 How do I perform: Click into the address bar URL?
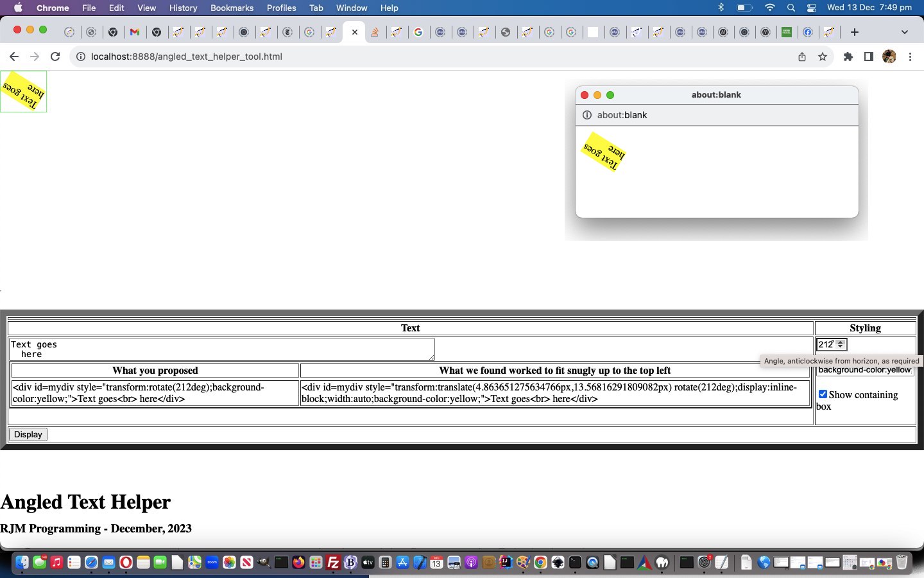tap(186, 57)
